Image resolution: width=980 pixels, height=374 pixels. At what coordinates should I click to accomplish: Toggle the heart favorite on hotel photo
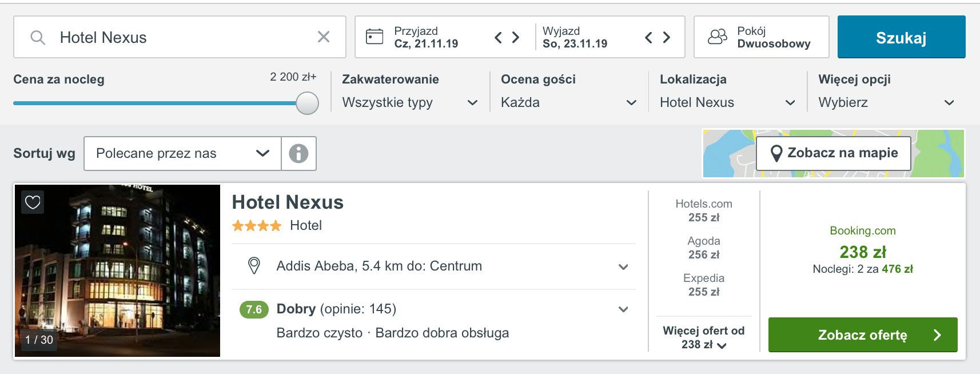click(x=33, y=202)
